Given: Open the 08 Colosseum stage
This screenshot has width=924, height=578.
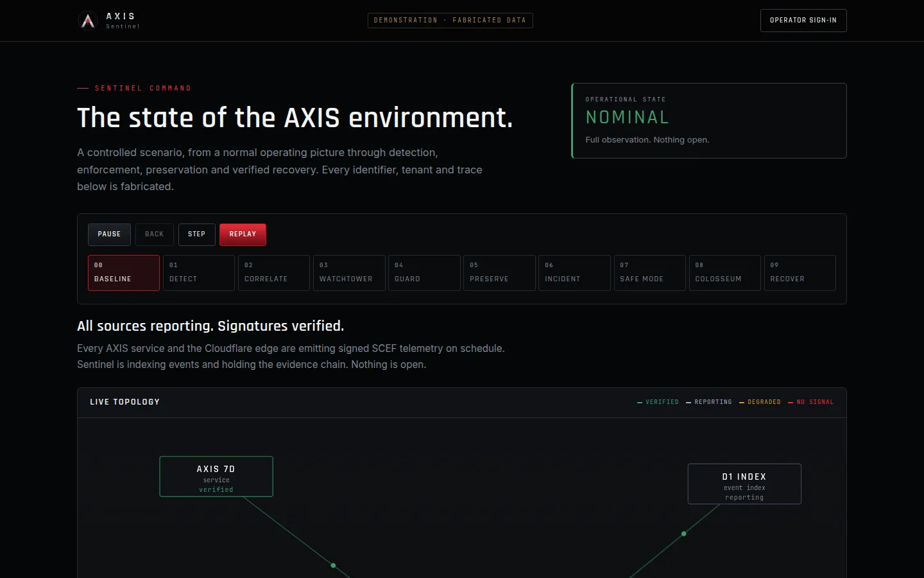Looking at the screenshot, I should pyautogui.click(x=725, y=273).
